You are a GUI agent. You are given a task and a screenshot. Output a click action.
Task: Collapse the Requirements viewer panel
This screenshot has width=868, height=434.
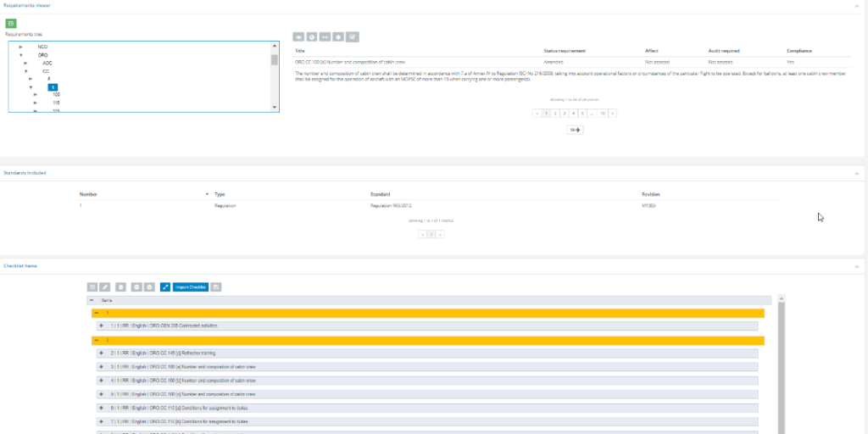[856, 5]
